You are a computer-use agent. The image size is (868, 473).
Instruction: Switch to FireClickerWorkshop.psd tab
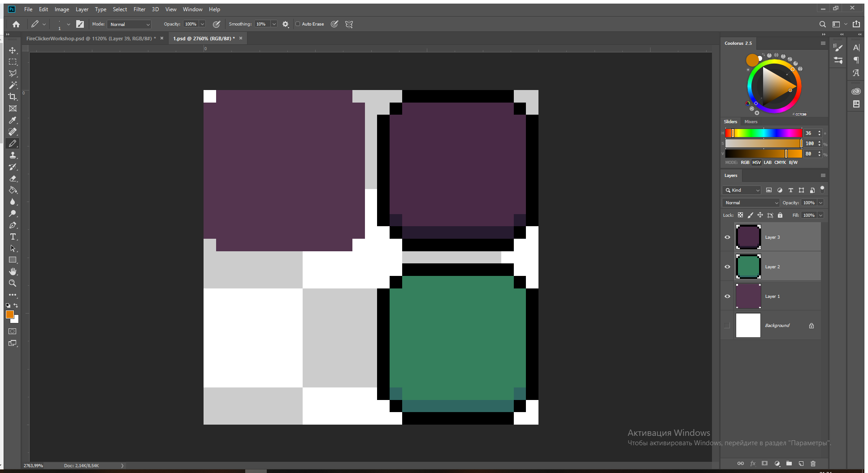point(91,39)
